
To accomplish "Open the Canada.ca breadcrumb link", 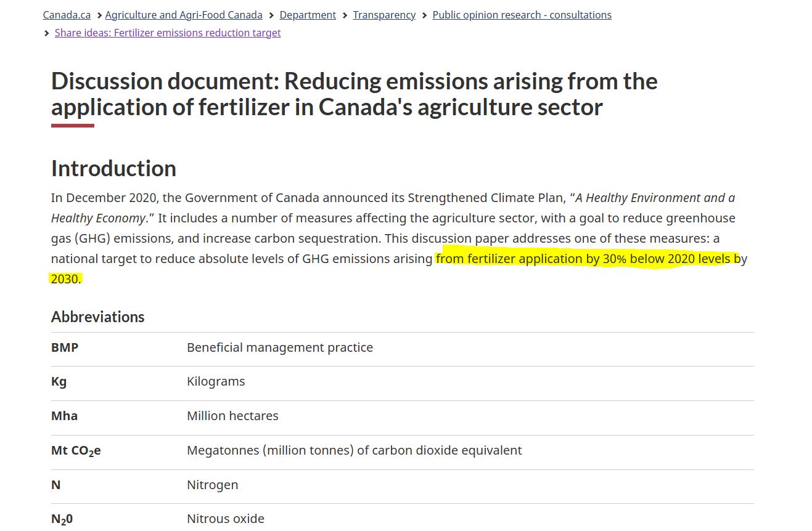I will click(x=67, y=15).
